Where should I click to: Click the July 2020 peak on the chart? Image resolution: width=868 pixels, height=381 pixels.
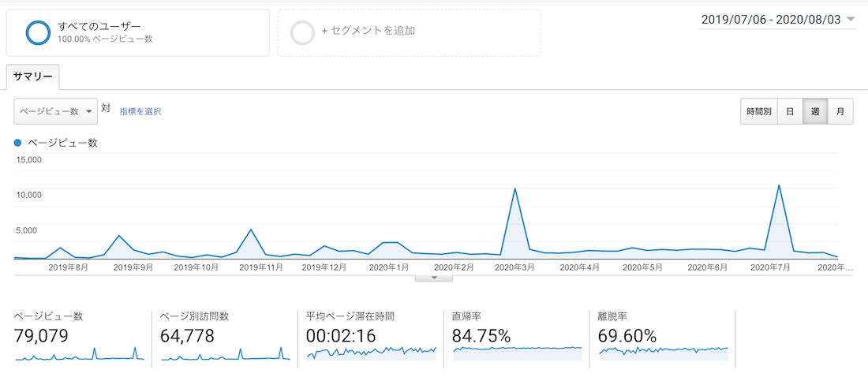[x=779, y=186]
